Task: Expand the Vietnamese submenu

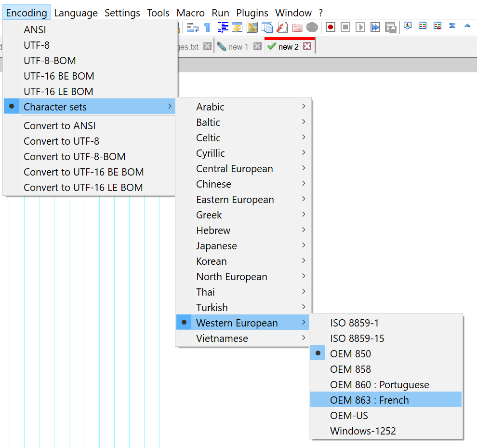Action: pyautogui.click(x=243, y=339)
